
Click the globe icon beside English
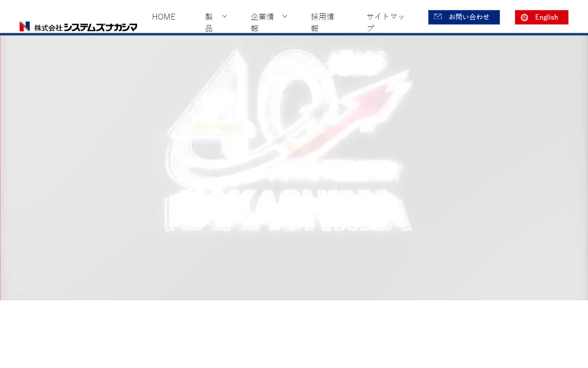525,17
